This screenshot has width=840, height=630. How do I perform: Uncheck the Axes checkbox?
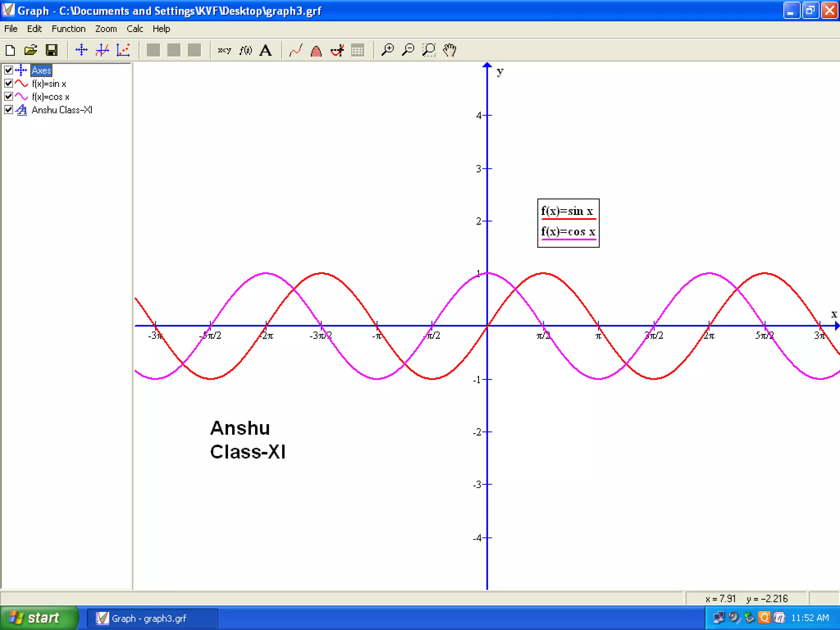pyautogui.click(x=9, y=70)
